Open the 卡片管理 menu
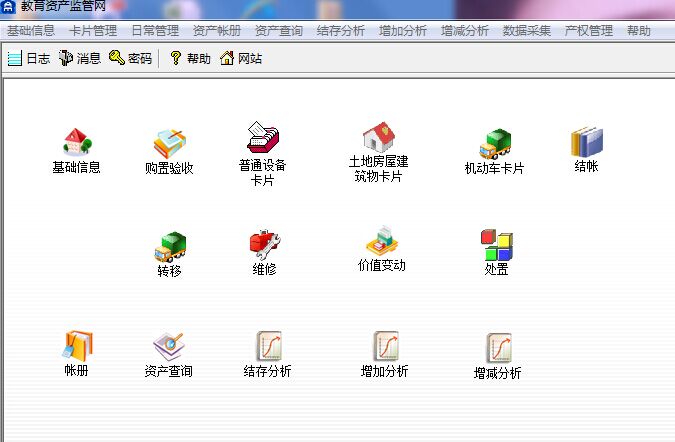Viewport: 675px width, 442px height. click(93, 31)
